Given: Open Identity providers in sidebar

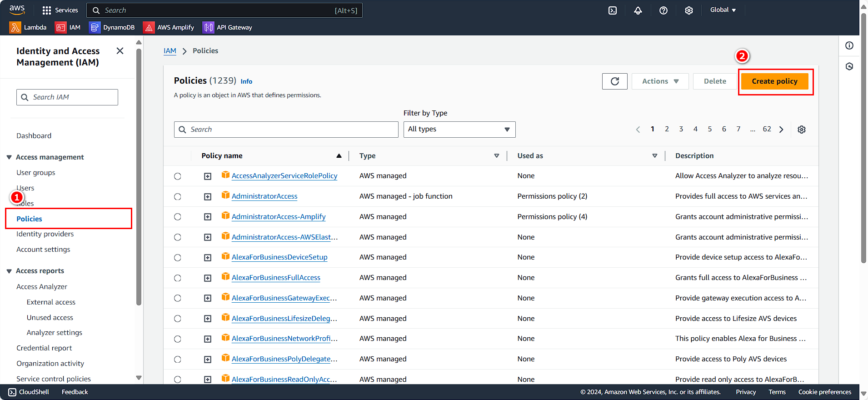Looking at the screenshot, I should 45,234.
